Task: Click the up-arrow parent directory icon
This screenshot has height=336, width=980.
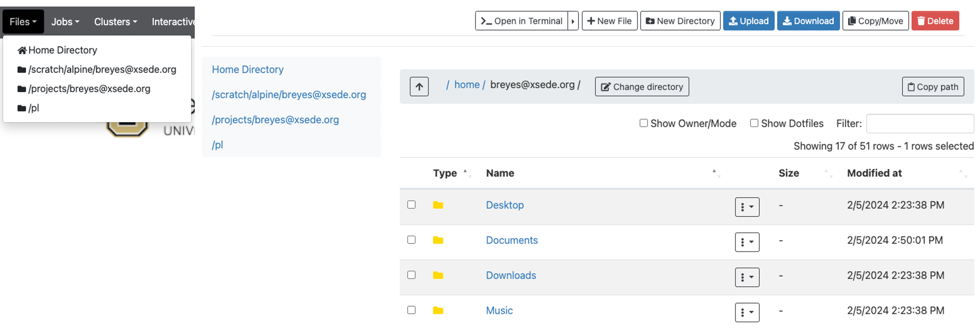Action: (419, 87)
